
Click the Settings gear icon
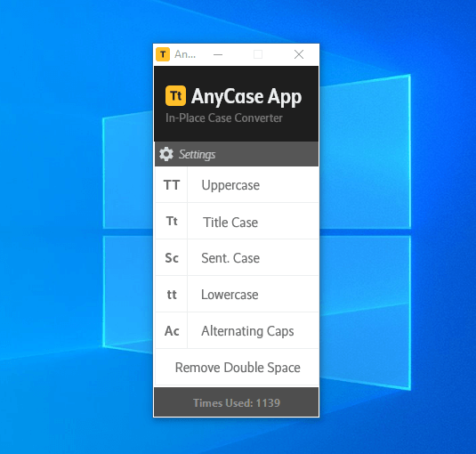166,154
